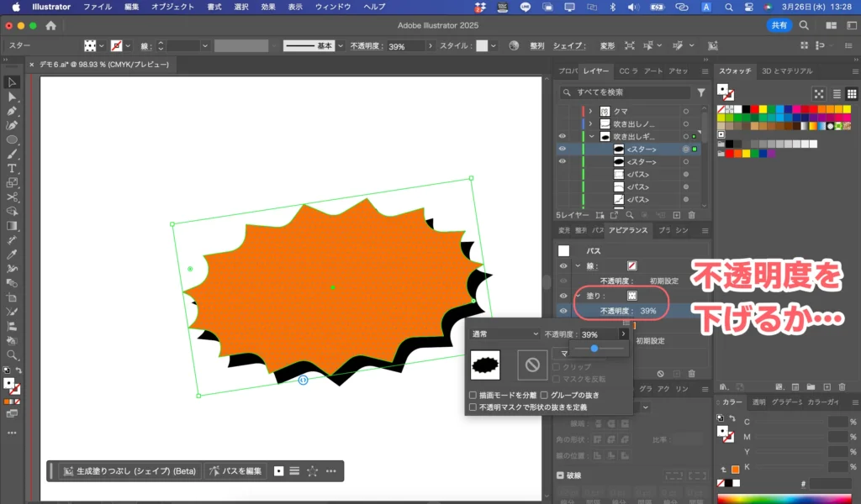This screenshot has height=504, width=861.
Task: Switch swatches to list view
Action: pyautogui.click(x=838, y=93)
